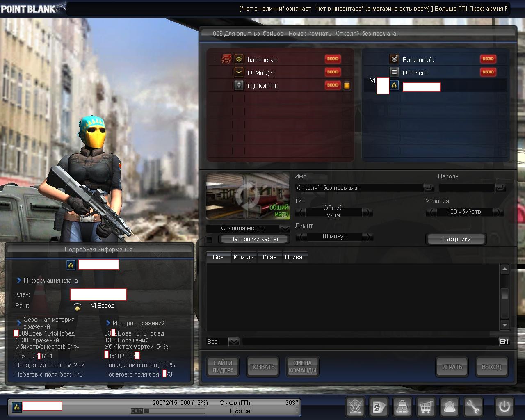The width and height of the screenshot is (525, 420).
Task: Expand the Информация клана section
Action: coord(19,281)
